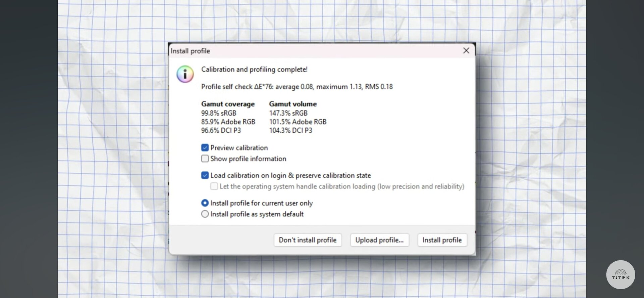Uncheck the Preview calibration checkbox
Image resolution: width=644 pixels, height=298 pixels.
(x=205, y=148)
